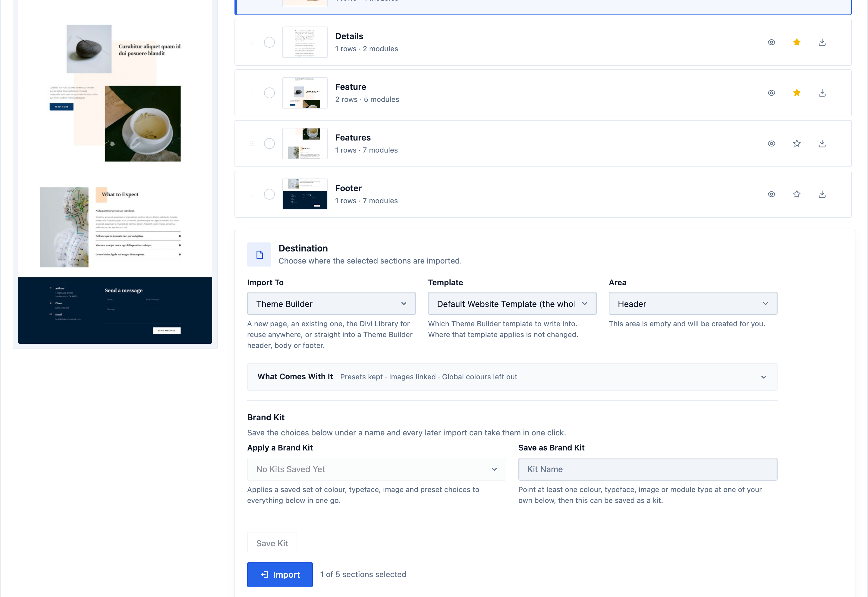Select the Footer section radio circle
Viewport: 868px width, 597px height.
click(x=269, y=194)
